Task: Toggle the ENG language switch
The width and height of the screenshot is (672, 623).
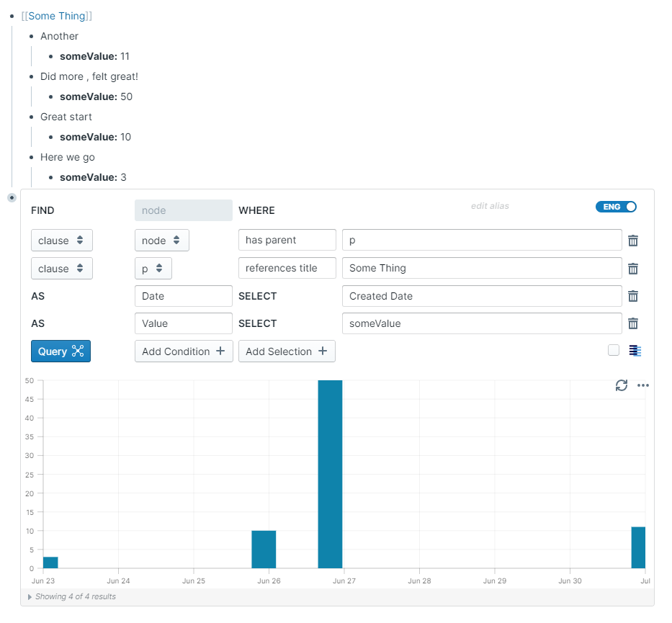Action: tap(616, 207)
